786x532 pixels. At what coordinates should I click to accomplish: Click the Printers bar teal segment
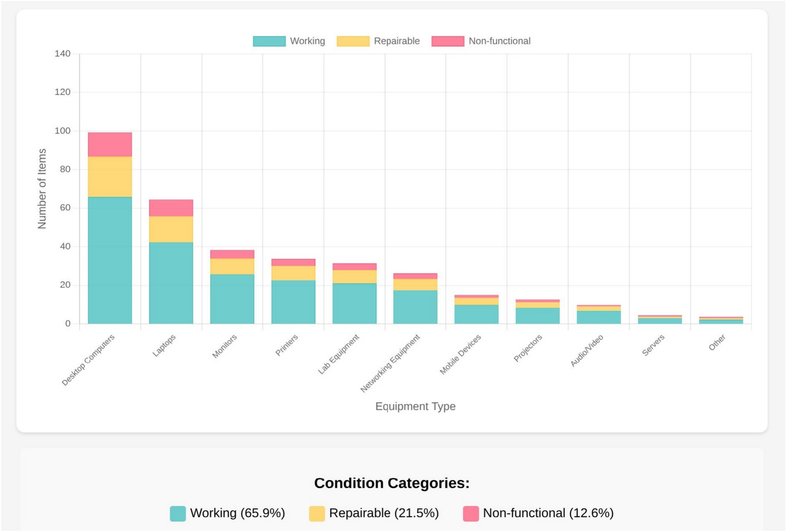(293, 302)
